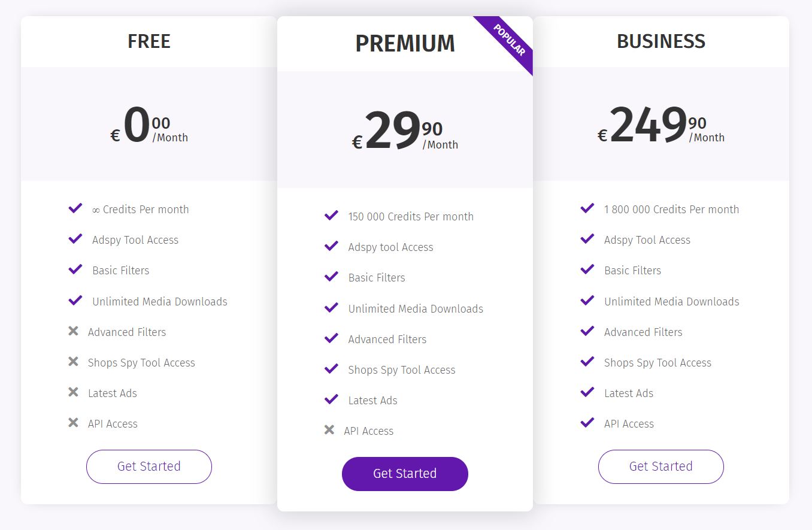Click Get Started on the Free plan
Image resolution: width=812 pixels, height=530 pixels.
point(149,467)
